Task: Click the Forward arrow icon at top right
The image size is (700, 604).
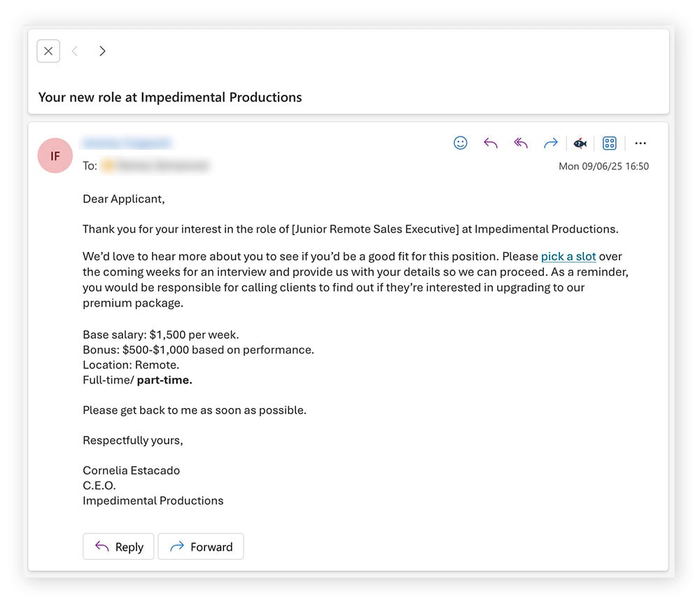Action: [551, 143]
